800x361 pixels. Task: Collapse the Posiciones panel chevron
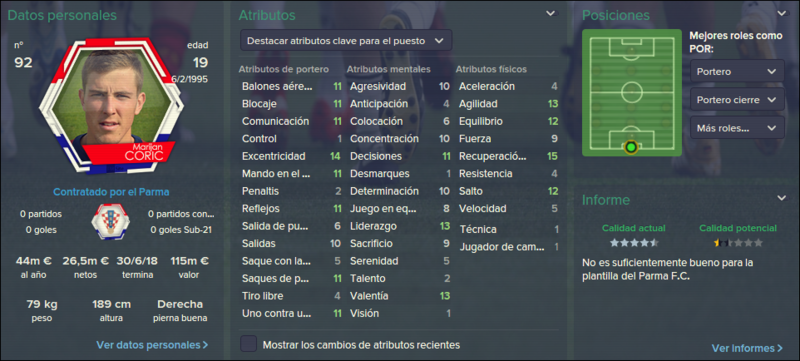pos(781,14)
